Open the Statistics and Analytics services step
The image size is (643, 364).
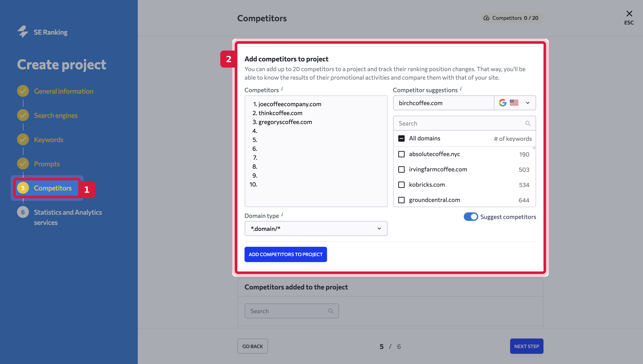pos(68,217)
